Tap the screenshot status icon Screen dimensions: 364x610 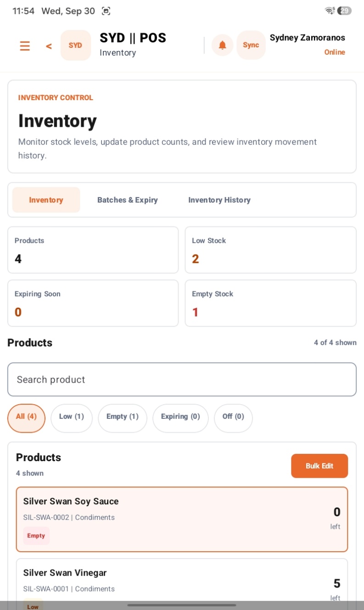point(106,11)
